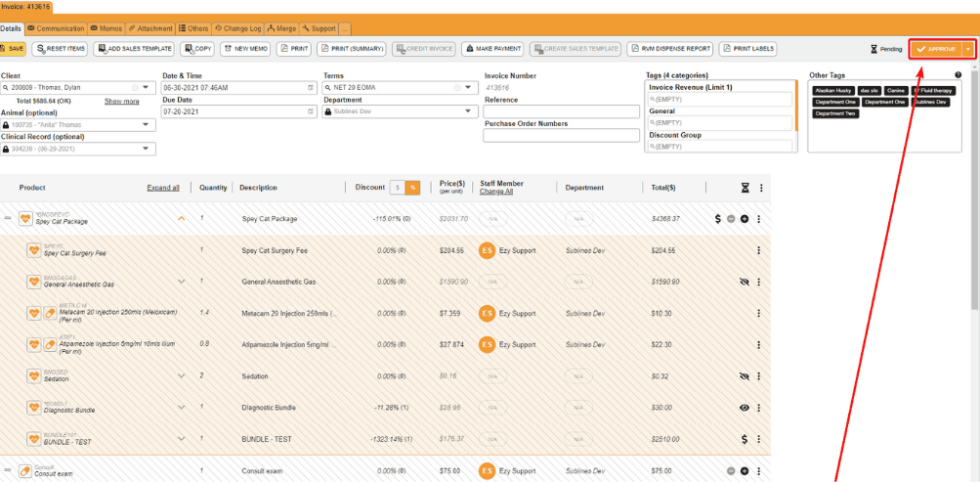Open the Attachment tab
The image size is (980, 482).
click(150, 28)
